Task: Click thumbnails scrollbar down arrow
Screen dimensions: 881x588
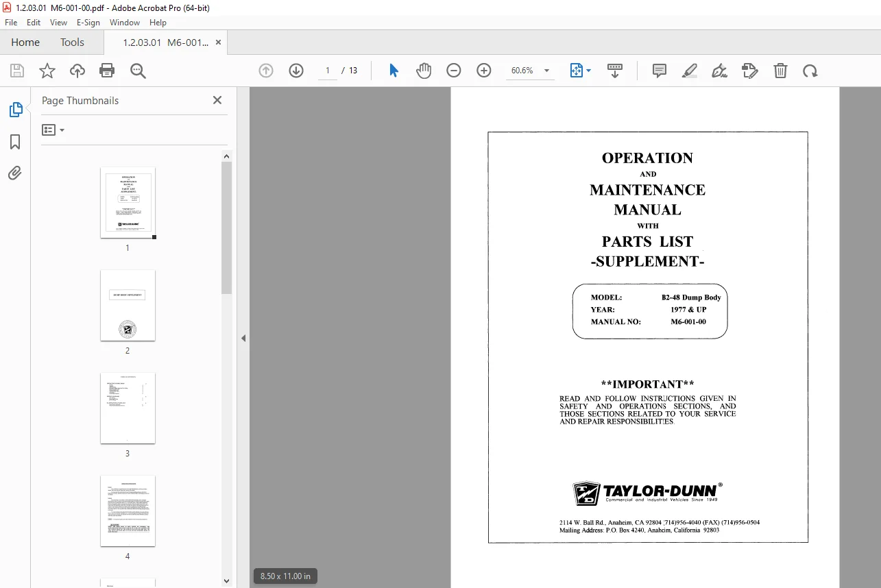Action: click(227, 581)
